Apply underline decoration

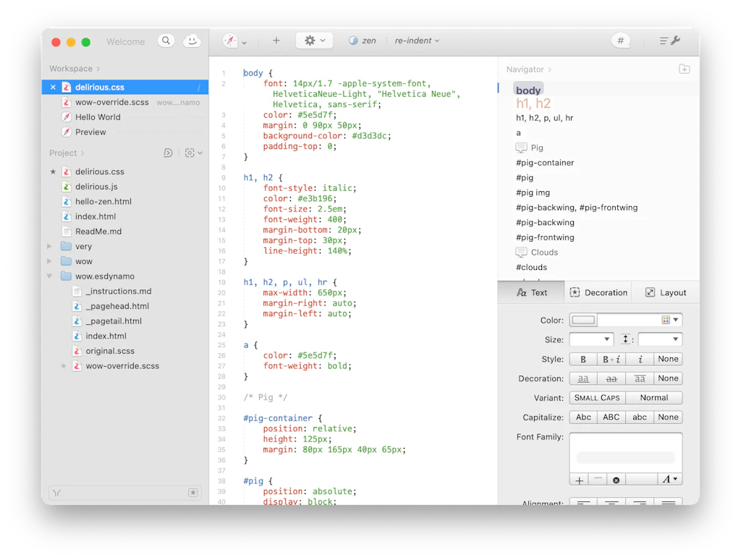[583, 378]
